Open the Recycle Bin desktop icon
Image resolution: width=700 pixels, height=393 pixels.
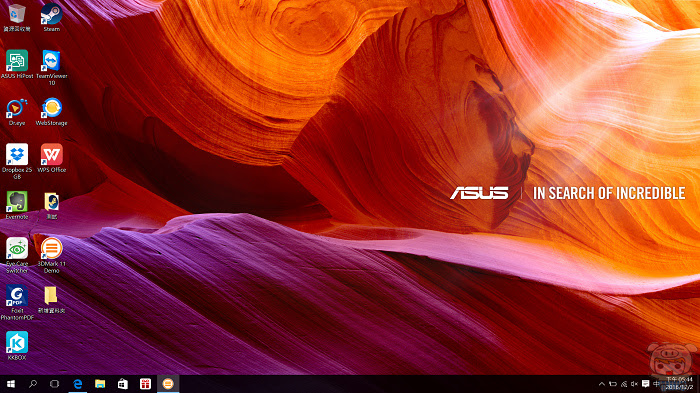[x=17, y=17]
